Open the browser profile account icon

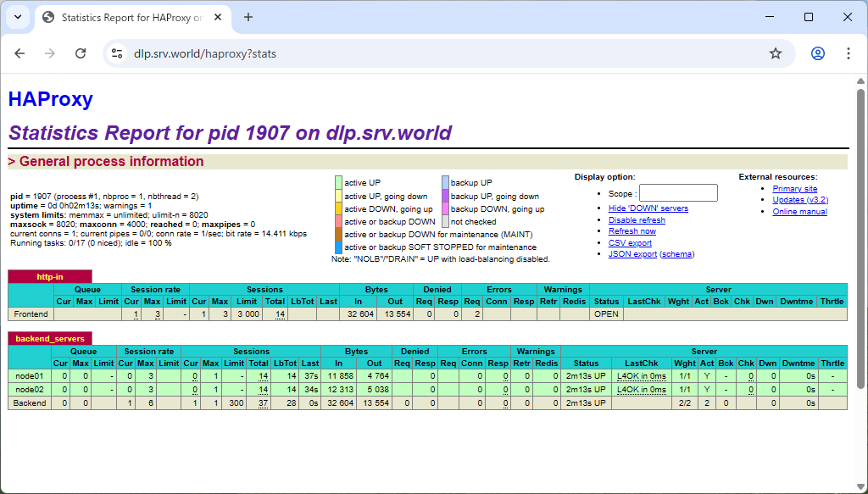click(x=817, y=53)
